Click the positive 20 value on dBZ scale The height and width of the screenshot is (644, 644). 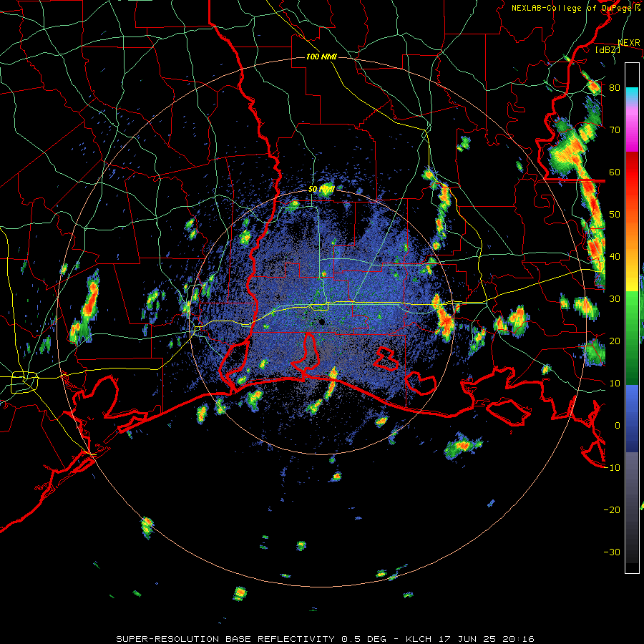(615, 341)
